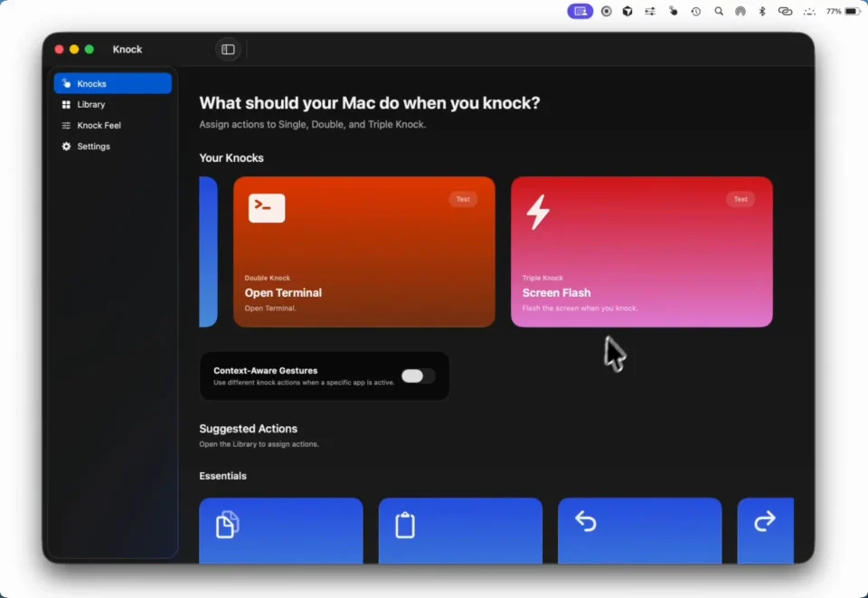The image size is (868, 598).
Task: Test the Triple Knock Screen Flash action
Action: coord(741,199)
